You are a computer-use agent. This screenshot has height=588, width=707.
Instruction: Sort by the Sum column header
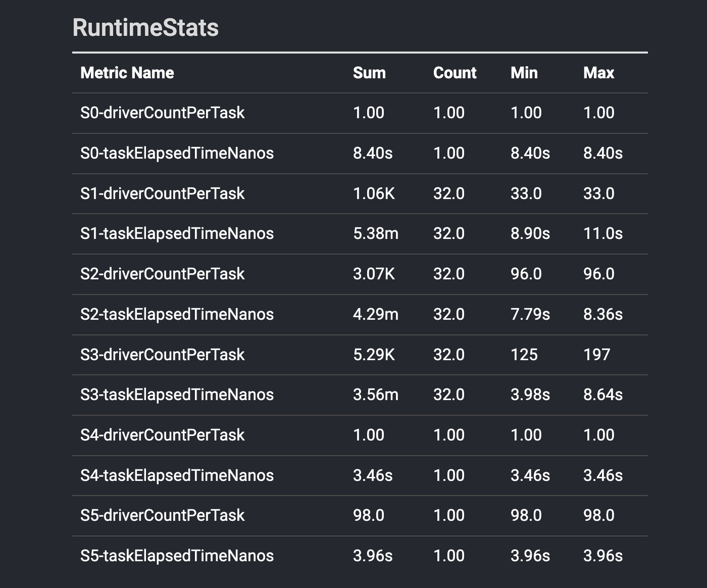click(369, 73)
